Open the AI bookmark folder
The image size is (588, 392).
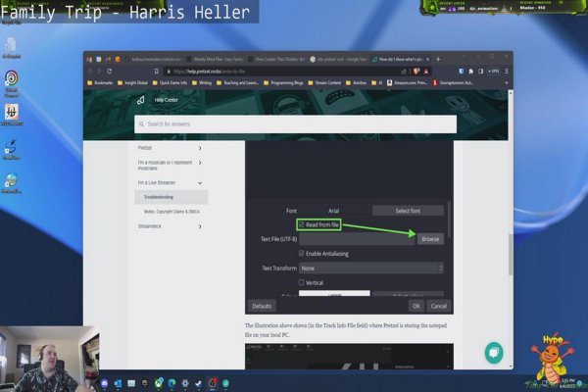(377, 83)
